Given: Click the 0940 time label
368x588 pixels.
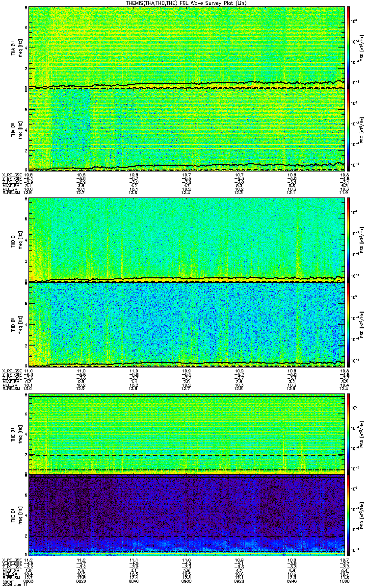Looking at the screenshot, I should 291,581.
